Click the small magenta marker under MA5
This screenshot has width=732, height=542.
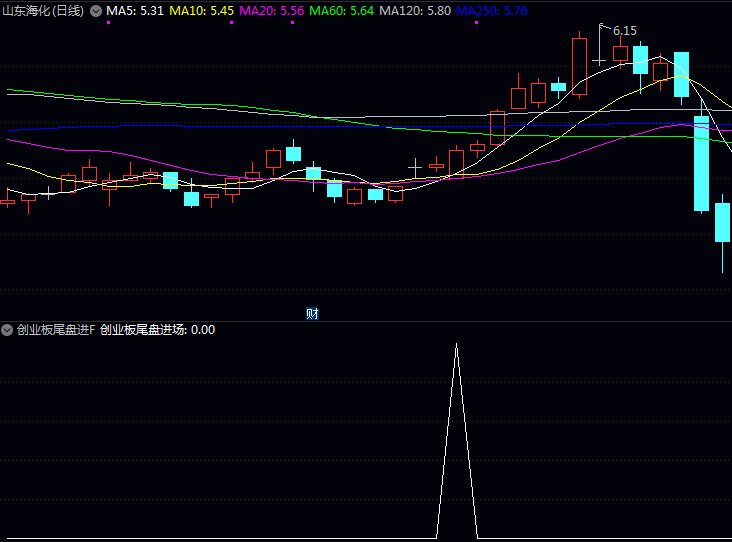(x=108, y=22)
